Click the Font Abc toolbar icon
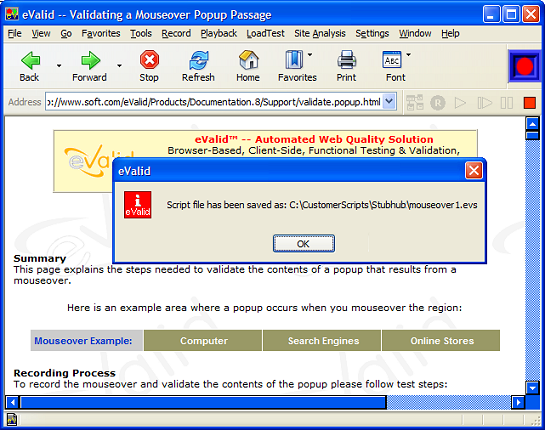The width and height of the screenshot is (545, 430). (392, 60)
